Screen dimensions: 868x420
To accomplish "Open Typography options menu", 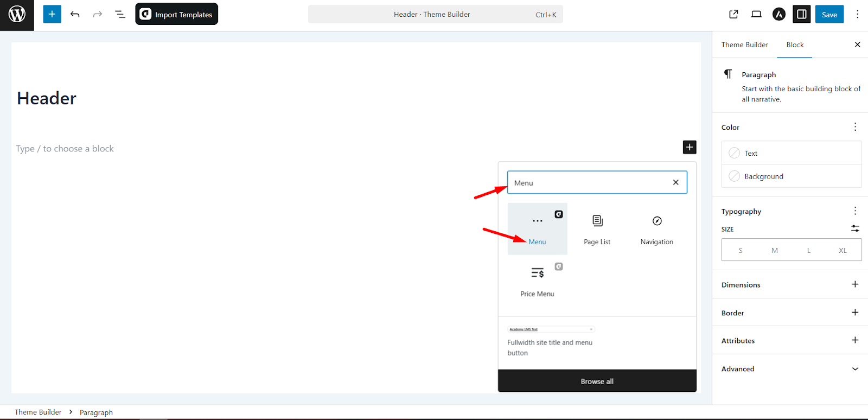I will point(855,211).
